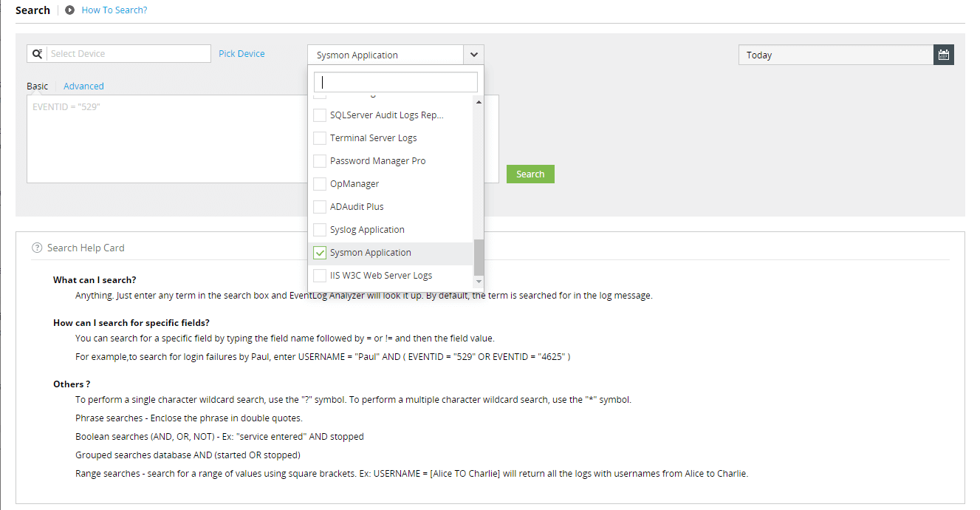Image resolution: width=980 pixels, height=510 pixels.
Task: Uncheck the Sysmon Application checkbox
Action: pos(319,252)
